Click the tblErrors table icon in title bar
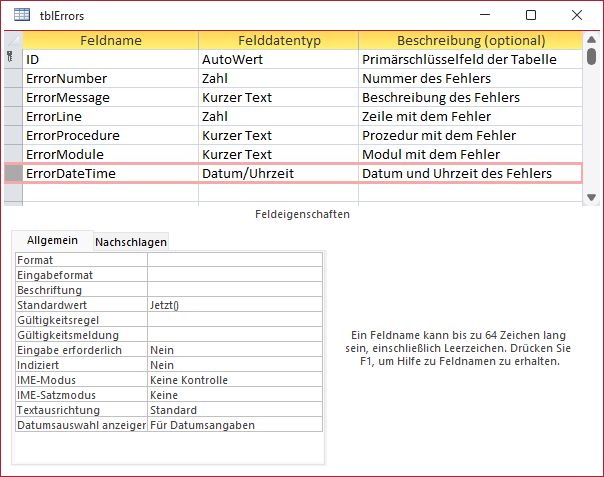This screenshot has height=477, width=604. coord(22,15)
